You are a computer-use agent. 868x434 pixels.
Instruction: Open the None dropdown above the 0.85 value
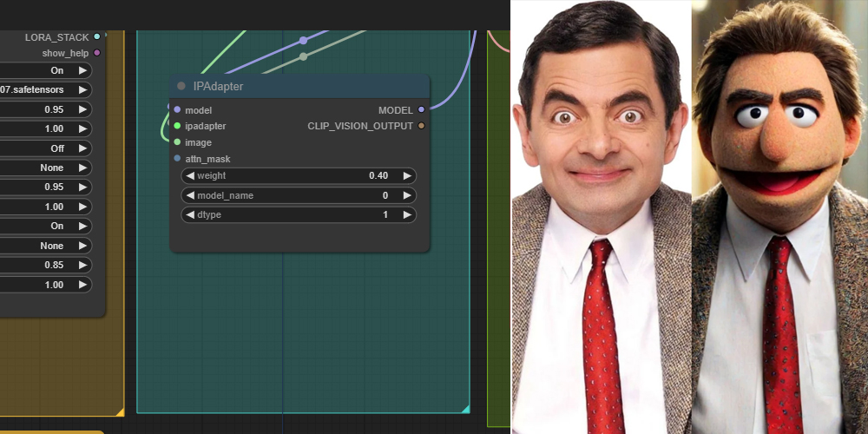click(46, 246)
